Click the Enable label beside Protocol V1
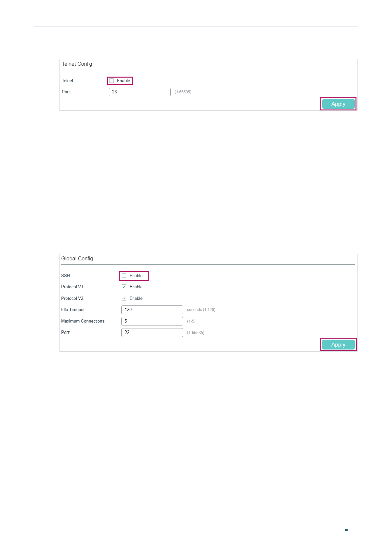 [x=136, y=287]
